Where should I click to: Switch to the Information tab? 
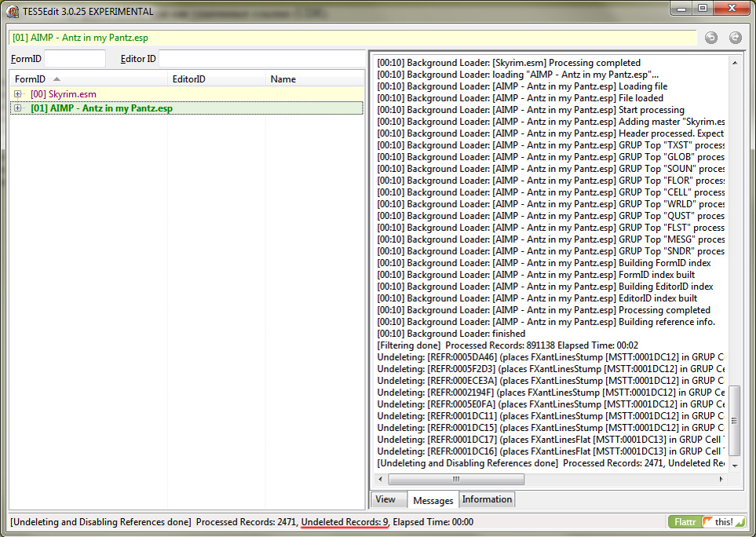click(487, 499)
